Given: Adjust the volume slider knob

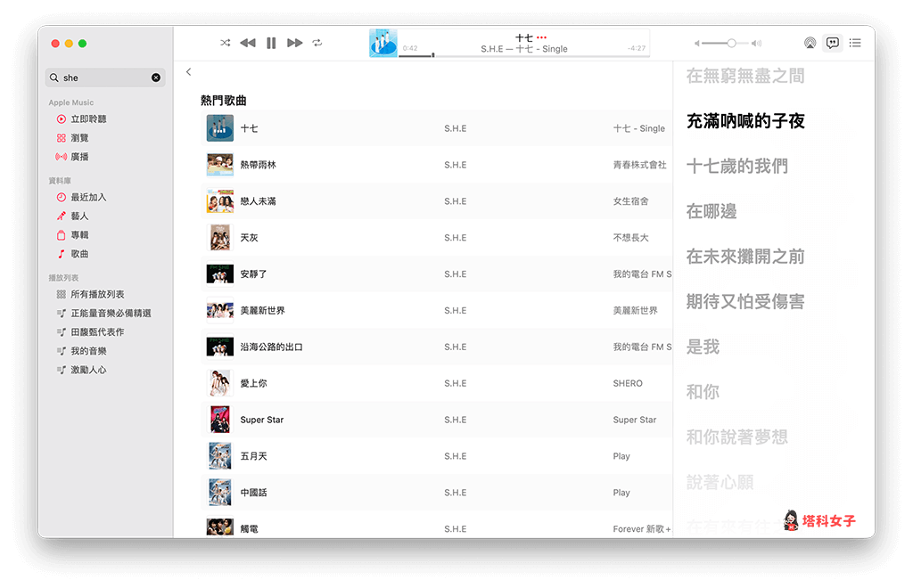Looking at the screenshot, I should click(x=731, y=43).
